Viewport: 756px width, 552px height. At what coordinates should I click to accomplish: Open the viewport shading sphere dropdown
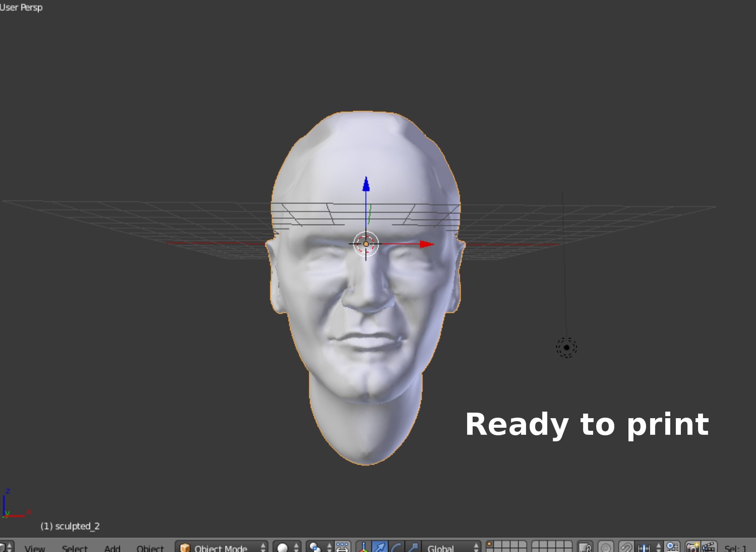pyautogui.click(x=286, y=547)
